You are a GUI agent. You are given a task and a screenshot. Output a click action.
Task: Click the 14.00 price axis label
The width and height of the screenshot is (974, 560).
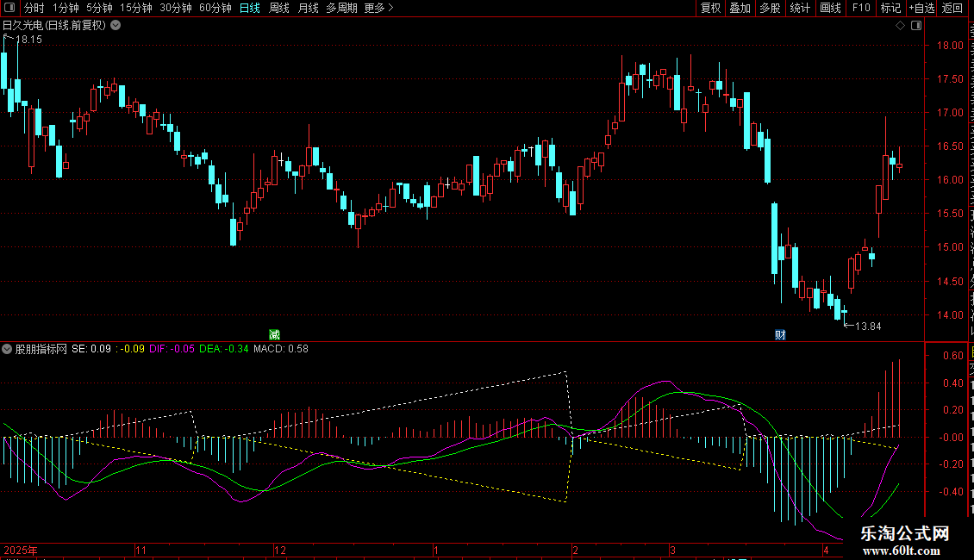click(950, 314)
